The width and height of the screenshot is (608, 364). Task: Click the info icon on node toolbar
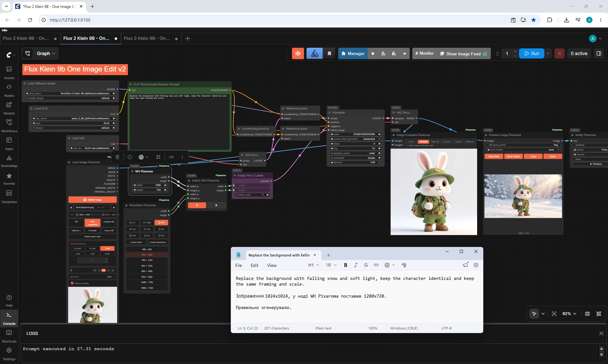pos(130,157)
